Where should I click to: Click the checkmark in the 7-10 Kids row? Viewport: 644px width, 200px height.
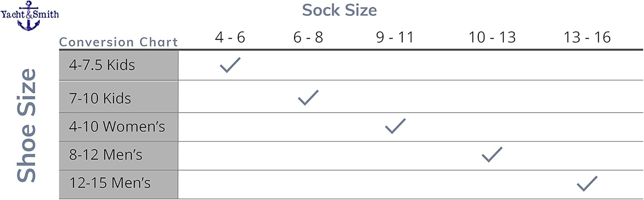pyautogui.click(x=308, y=98)
